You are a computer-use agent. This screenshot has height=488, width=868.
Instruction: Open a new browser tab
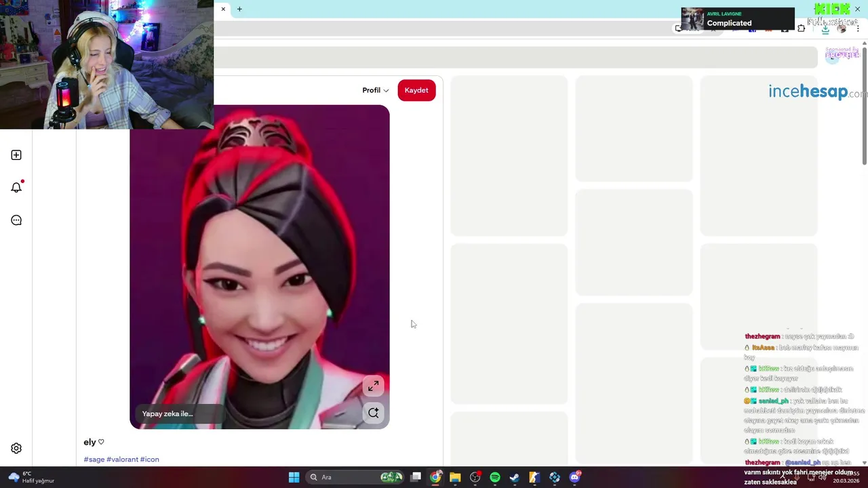click(239, 9)
